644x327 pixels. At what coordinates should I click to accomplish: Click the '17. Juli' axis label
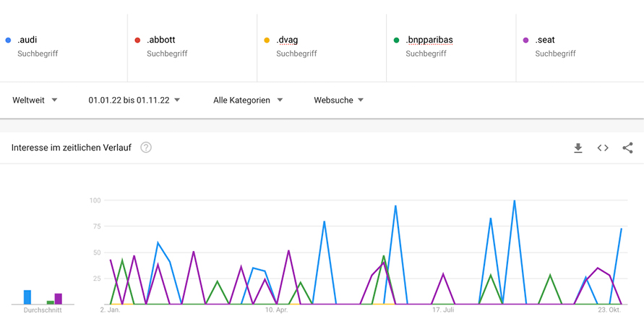click(x=443, y=310)
